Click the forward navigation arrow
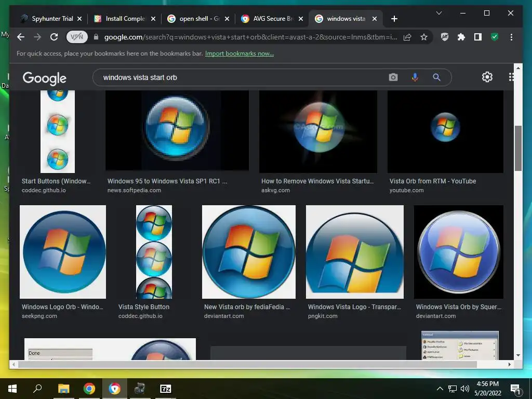Screen dimensions: 532x399 [x=37, y=37]
